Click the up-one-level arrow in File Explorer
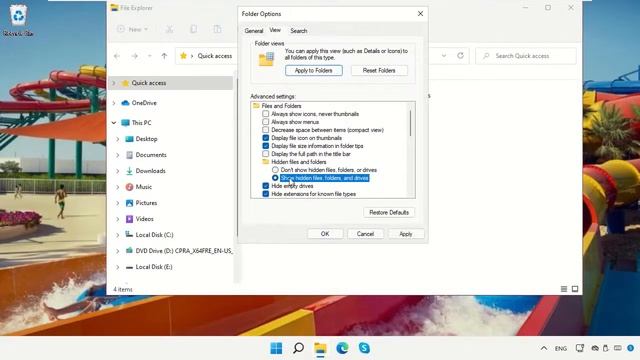640x360 pixels. [x=164, y=56]
